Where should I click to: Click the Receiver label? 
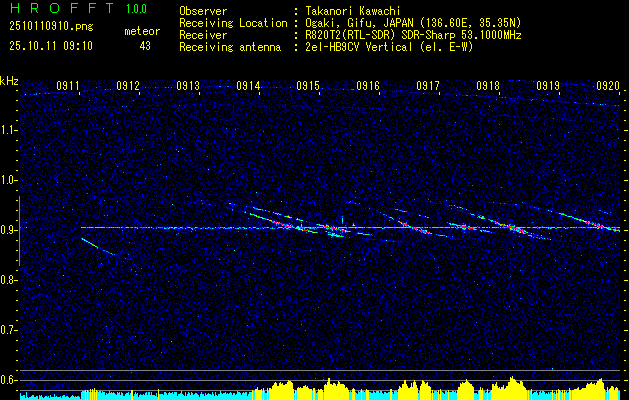click(x=203, y=35)
